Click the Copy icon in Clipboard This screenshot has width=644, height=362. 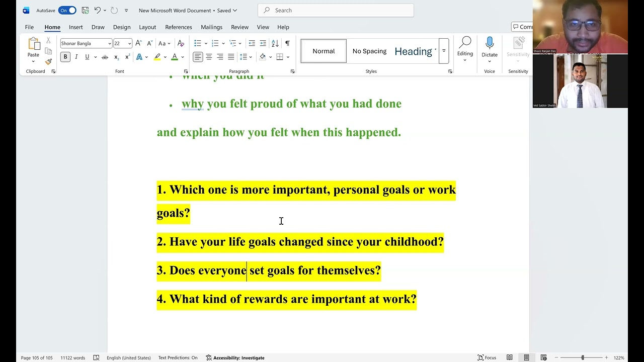[48, 51]
